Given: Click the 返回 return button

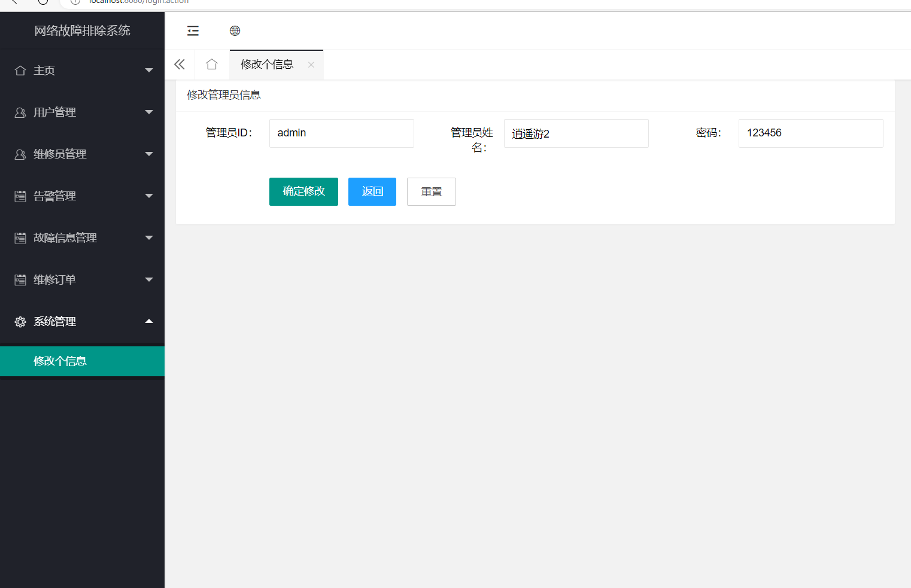Looking at the screenshot, I should pos(372,191).
